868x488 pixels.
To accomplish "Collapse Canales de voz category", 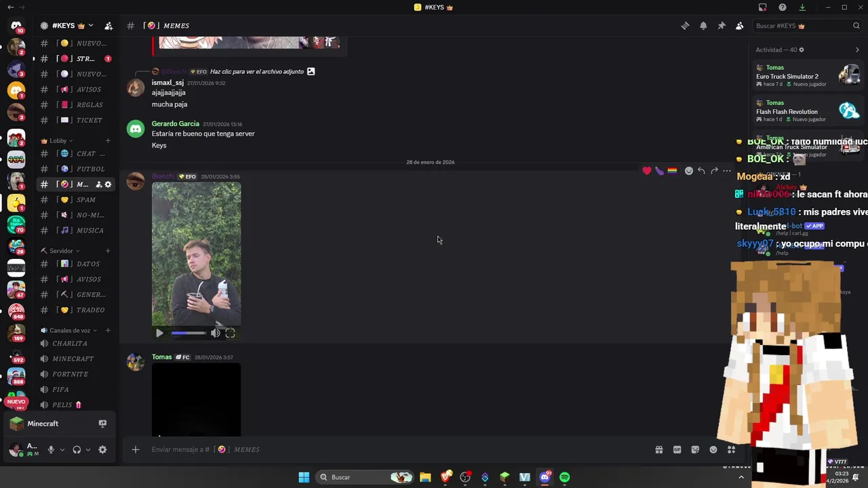I will click(x=68, y=331).
